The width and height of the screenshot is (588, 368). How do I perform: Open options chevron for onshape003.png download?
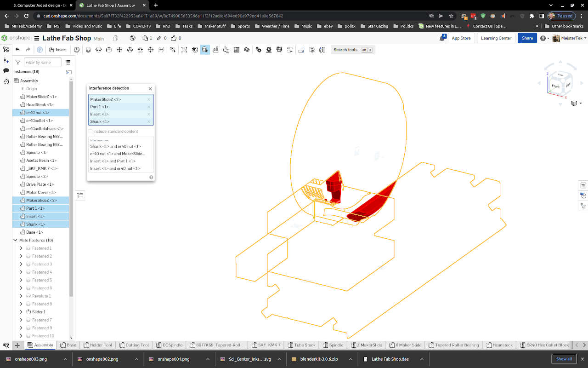(65, 359)
